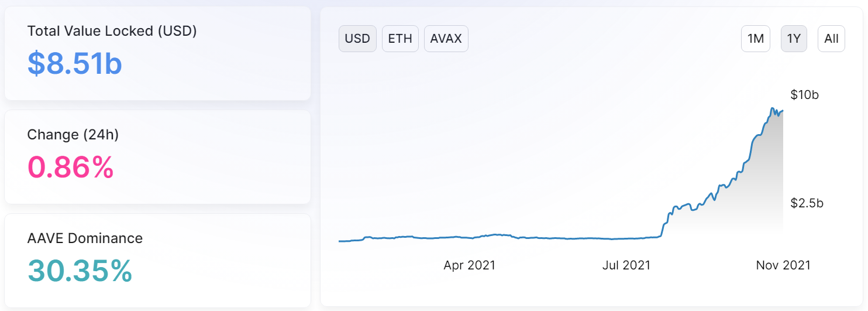Image resolution: width=868 pixels, height=311 pixels.
Task: Select the 1M time range
Action: 756,39
